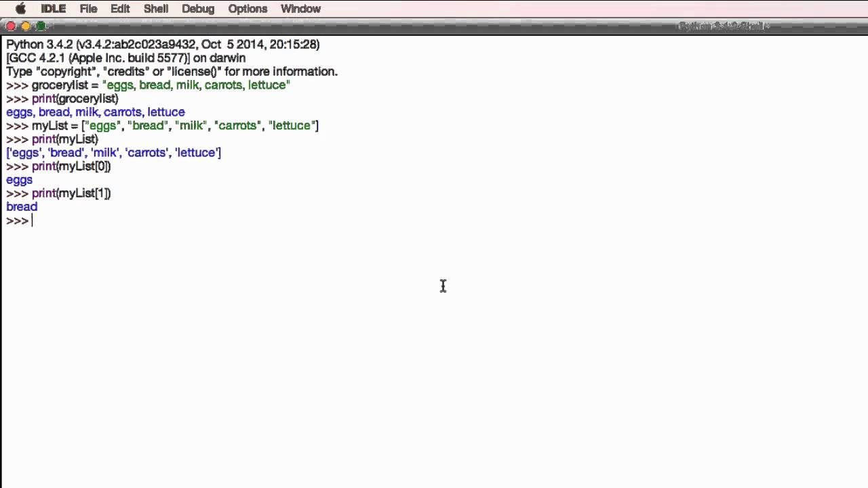The image size is (868, 488).
Task: Open the Options menu
Action: click(248, 9)
